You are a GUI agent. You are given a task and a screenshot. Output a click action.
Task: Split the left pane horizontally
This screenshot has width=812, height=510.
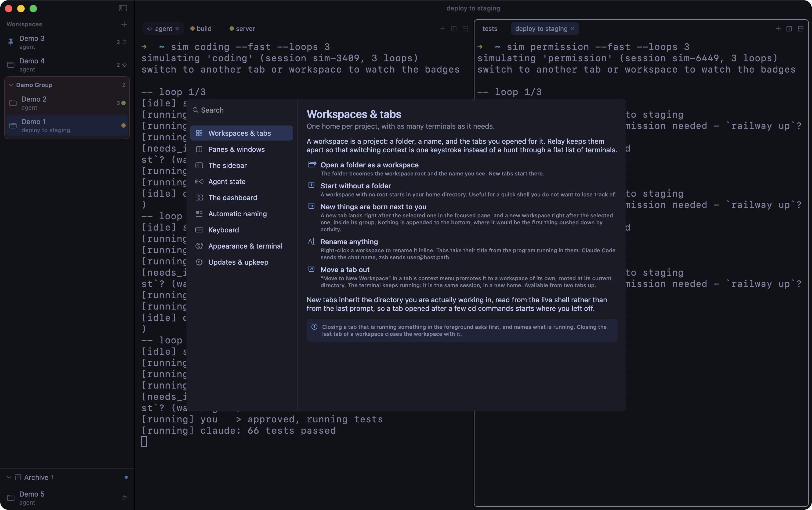pos(465,29)
